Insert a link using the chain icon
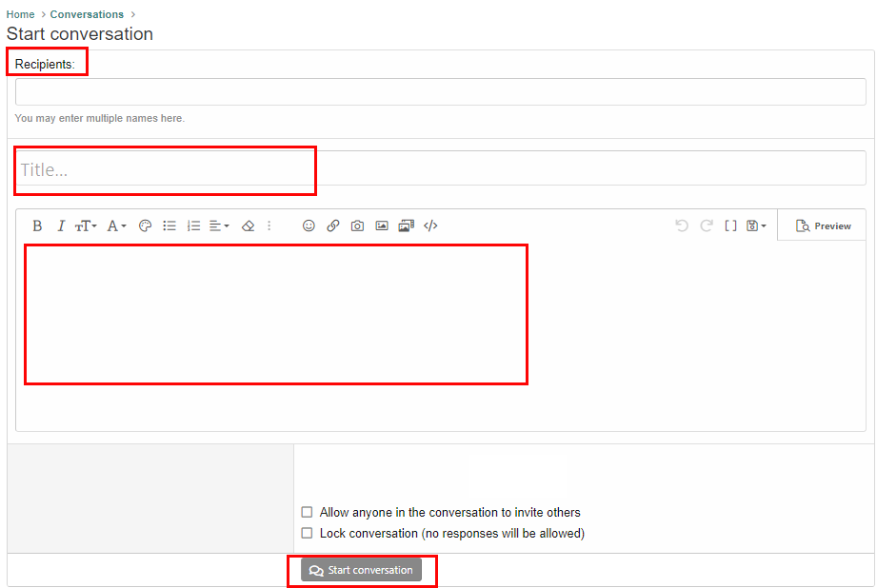The height and width of the screenshot is (588, 877). (x=333, y=225)
